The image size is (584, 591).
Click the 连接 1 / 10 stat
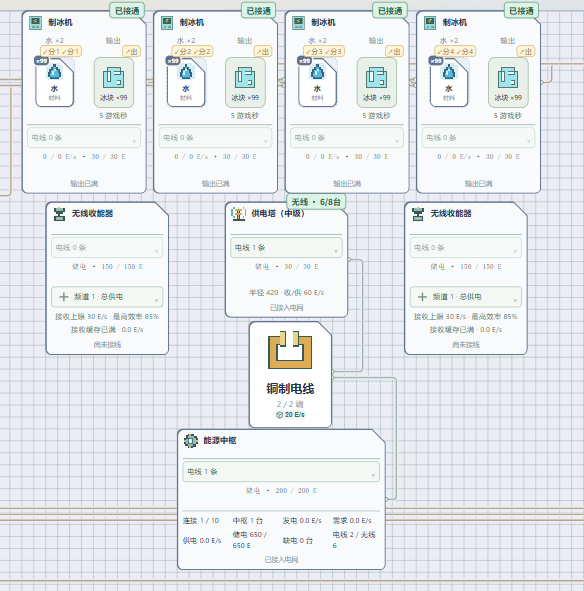pyautogui.click(x=201, y=521)
